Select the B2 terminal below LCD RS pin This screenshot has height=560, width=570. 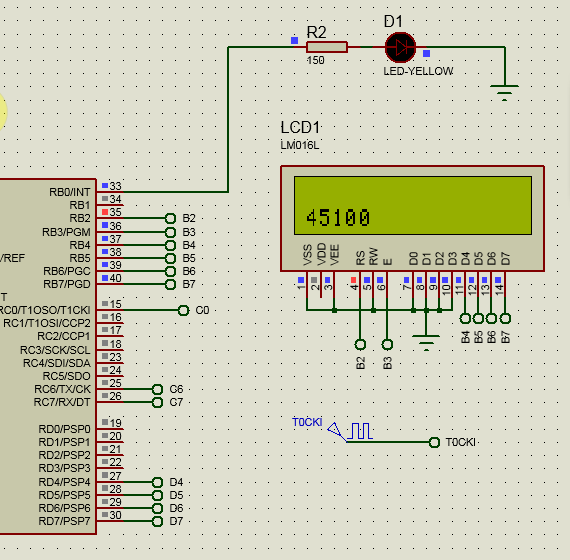click(360, 344)
